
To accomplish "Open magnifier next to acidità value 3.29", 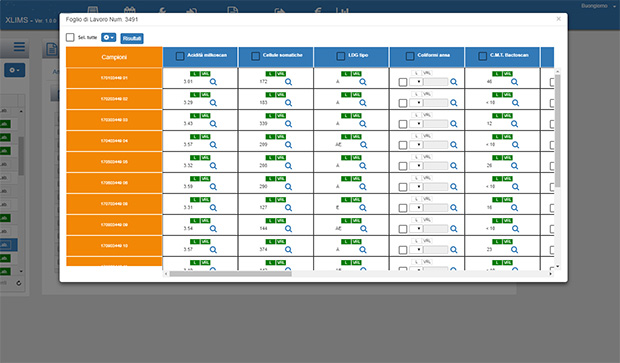I will 213,103.
